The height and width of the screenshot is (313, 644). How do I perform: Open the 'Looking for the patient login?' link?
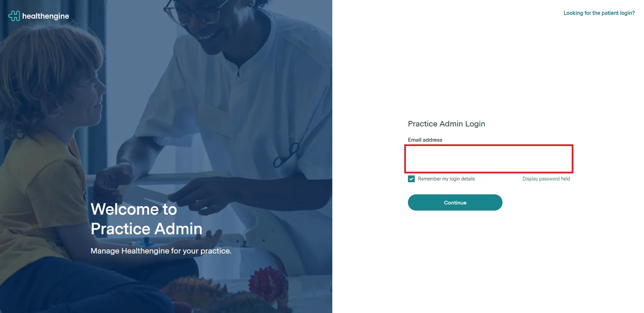coord(599,13)
